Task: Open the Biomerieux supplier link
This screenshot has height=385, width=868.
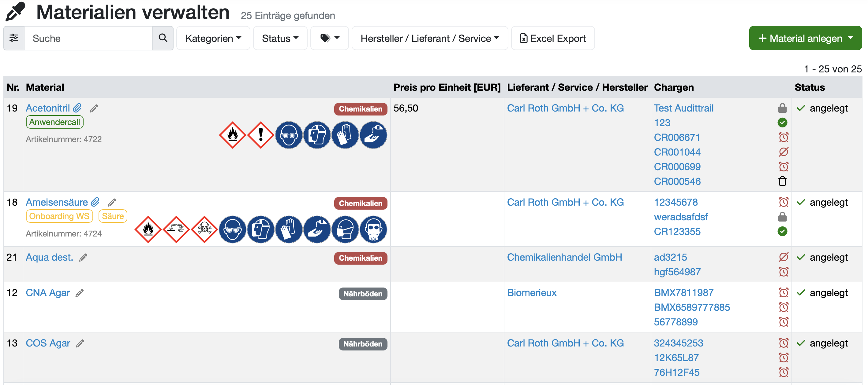Action: (x=531, y=293)
